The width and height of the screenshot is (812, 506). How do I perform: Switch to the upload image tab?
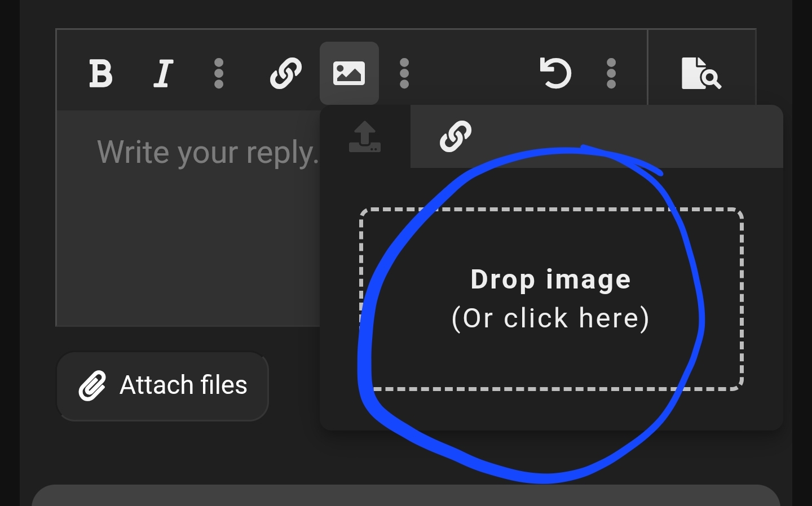tap(365, 137)
